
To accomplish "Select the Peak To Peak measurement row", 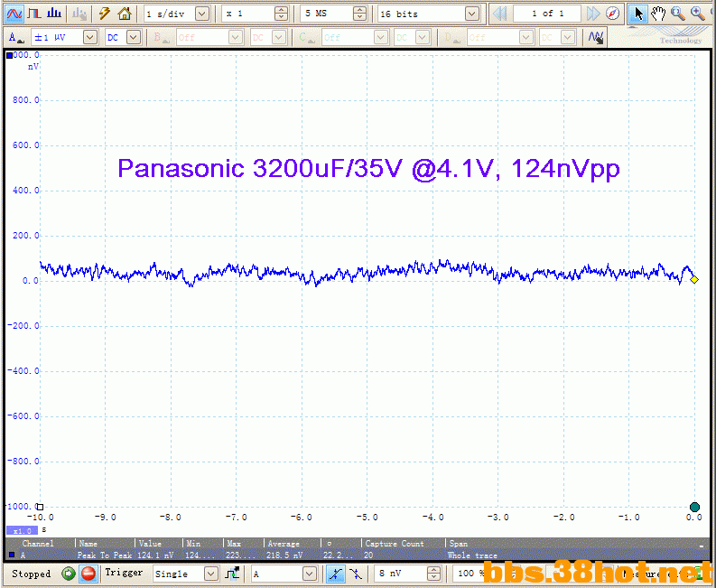I will 356,555.
